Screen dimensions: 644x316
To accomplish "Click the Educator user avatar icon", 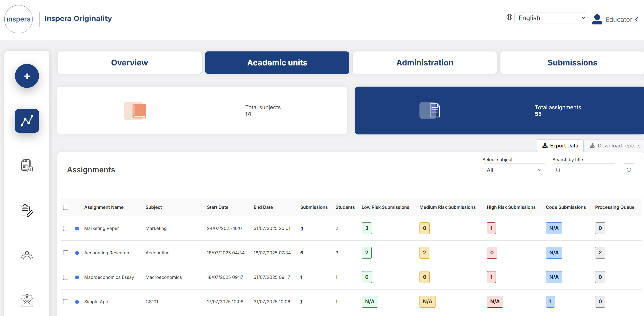I will pos(597,19).
